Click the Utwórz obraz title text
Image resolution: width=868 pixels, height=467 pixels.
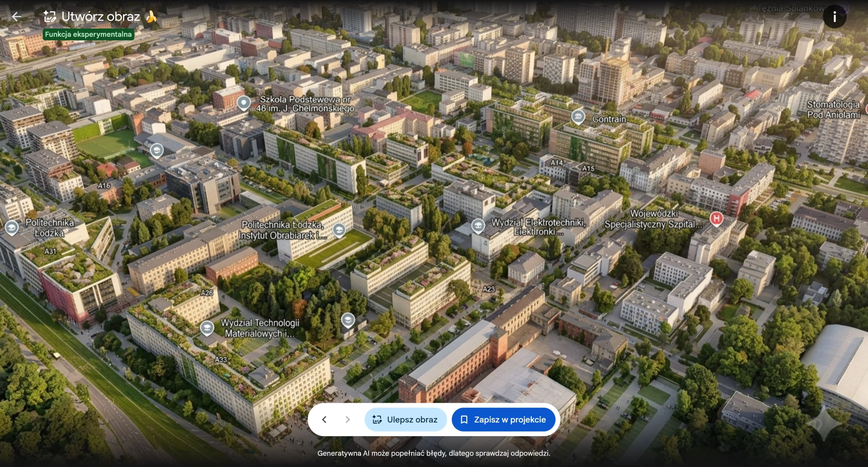tap(101, 16)
